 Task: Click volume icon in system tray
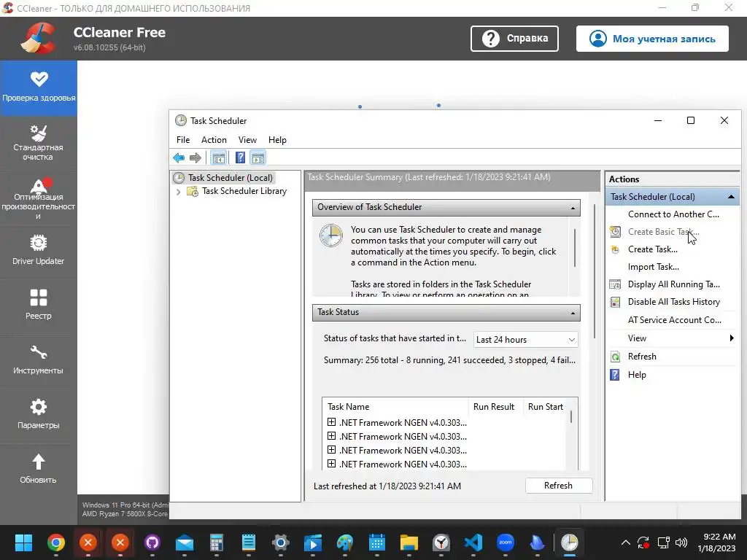coord(681,542)
